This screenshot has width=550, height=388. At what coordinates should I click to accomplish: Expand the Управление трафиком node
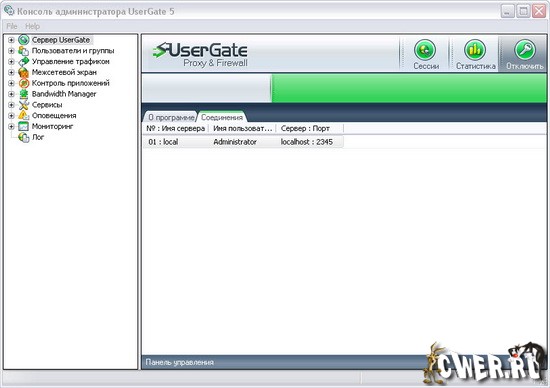[x=11, y=62]
